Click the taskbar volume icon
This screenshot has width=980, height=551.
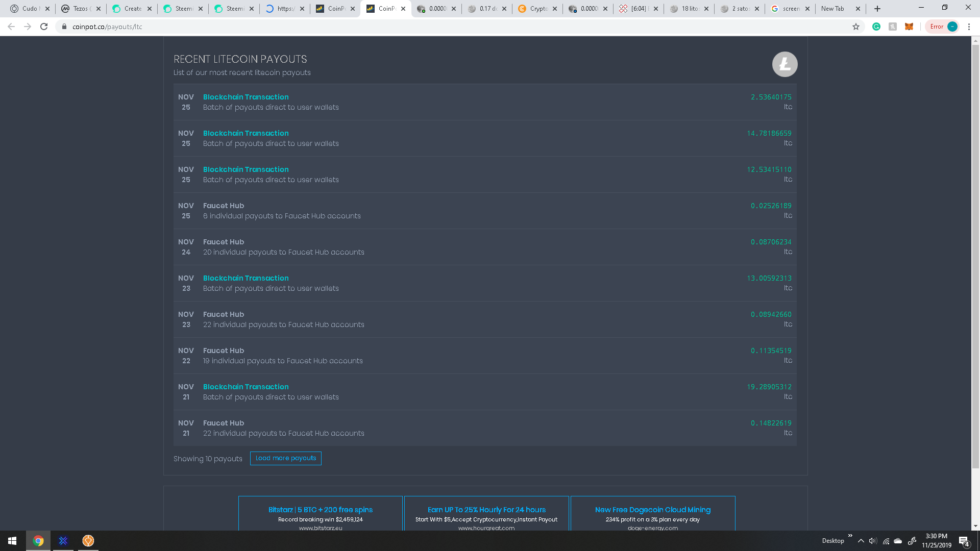pyautogui.click(x=872, y=541)
